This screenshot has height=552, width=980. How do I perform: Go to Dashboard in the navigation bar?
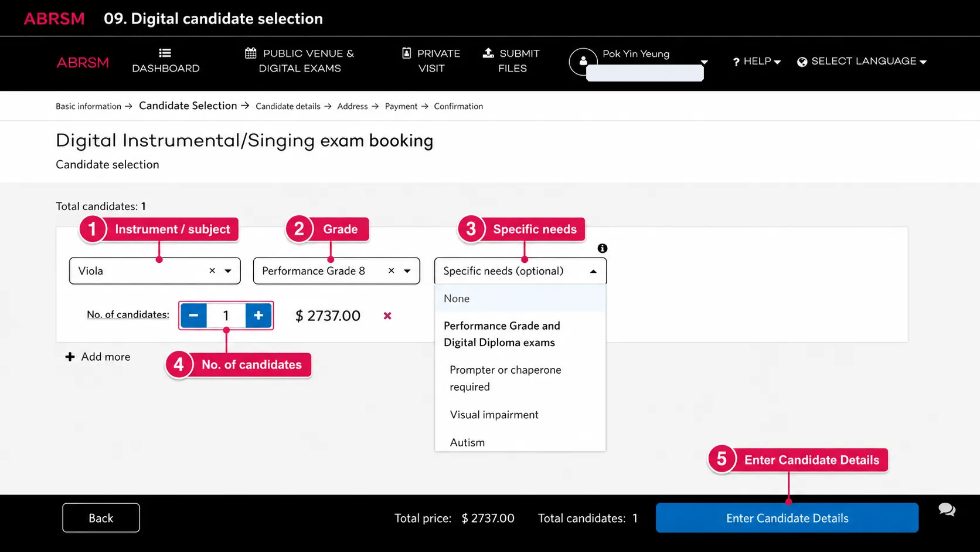(x=166, y=61)
